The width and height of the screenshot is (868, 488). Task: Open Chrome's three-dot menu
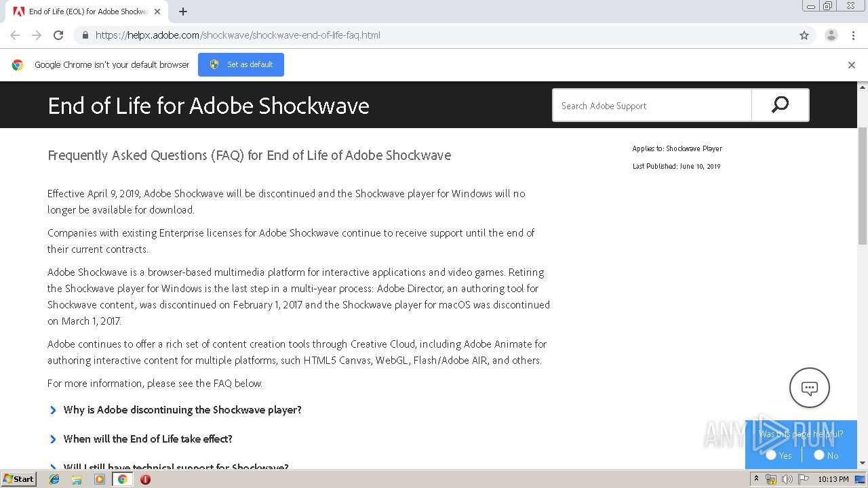[x=853, y=35]
